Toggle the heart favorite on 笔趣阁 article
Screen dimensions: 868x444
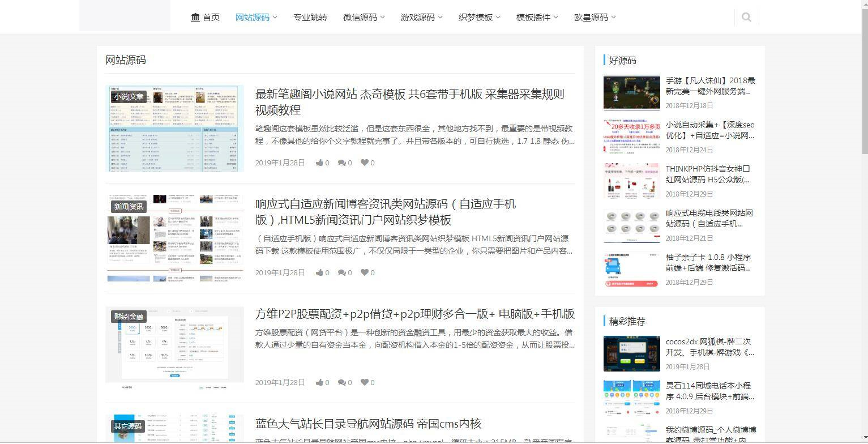[364, 163]
